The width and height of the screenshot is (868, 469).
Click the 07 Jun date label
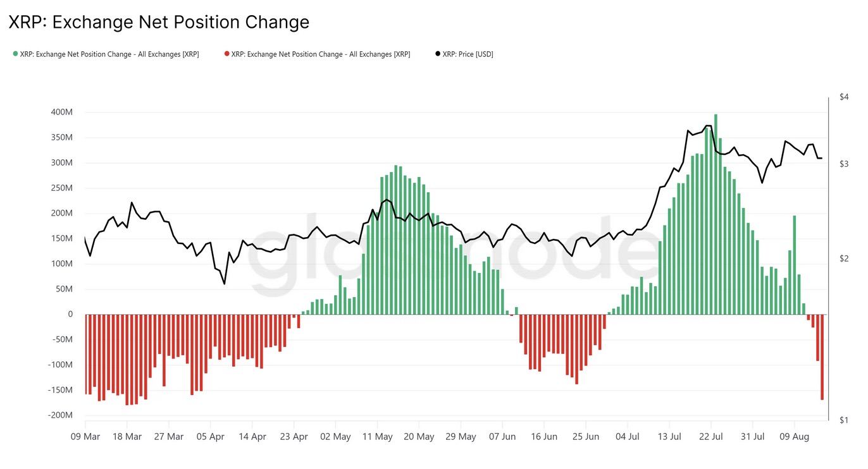502,437
